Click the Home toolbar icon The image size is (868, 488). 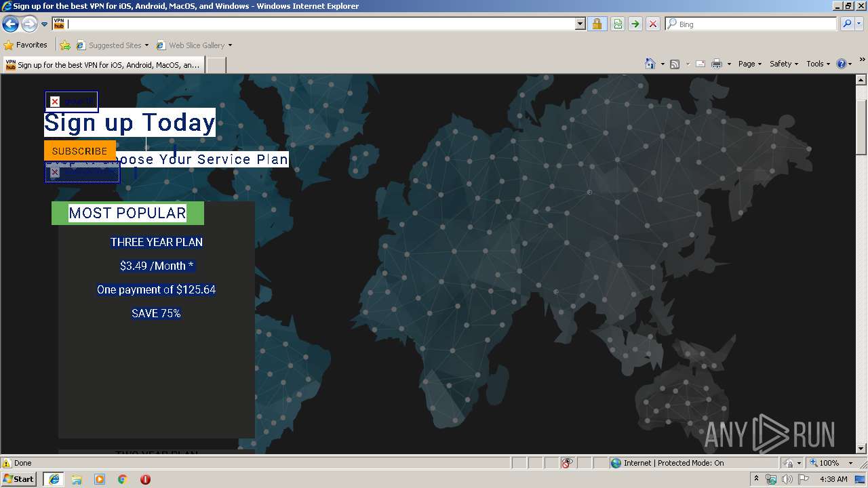[650, 64]
